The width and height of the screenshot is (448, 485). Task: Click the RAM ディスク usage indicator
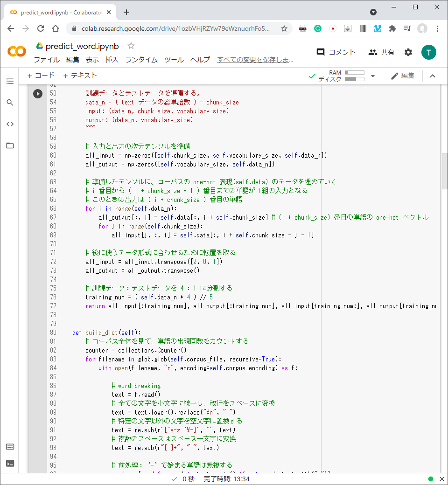click(342, 76)
